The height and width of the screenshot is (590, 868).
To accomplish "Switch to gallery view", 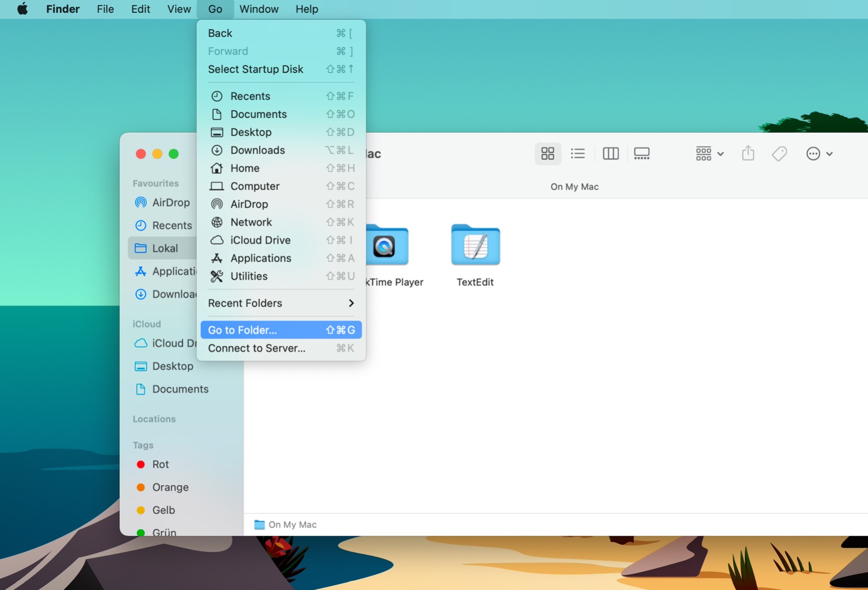I will (641, 153).
